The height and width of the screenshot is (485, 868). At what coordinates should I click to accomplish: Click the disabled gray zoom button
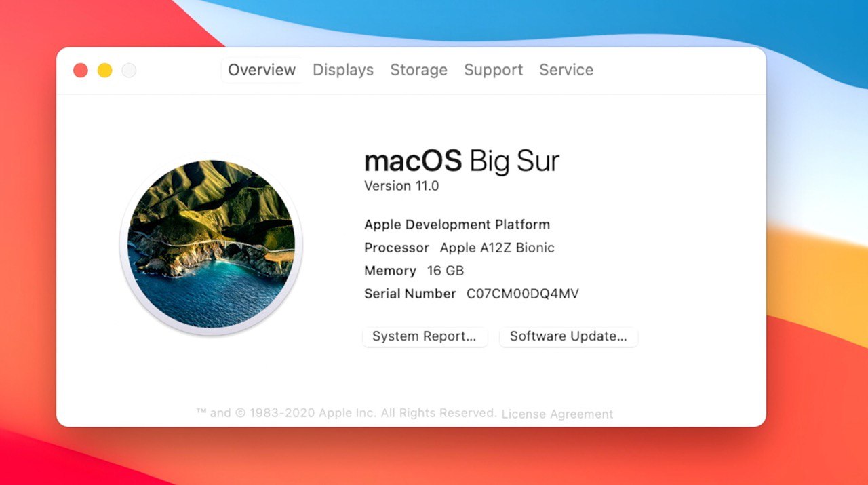[129, 71]
